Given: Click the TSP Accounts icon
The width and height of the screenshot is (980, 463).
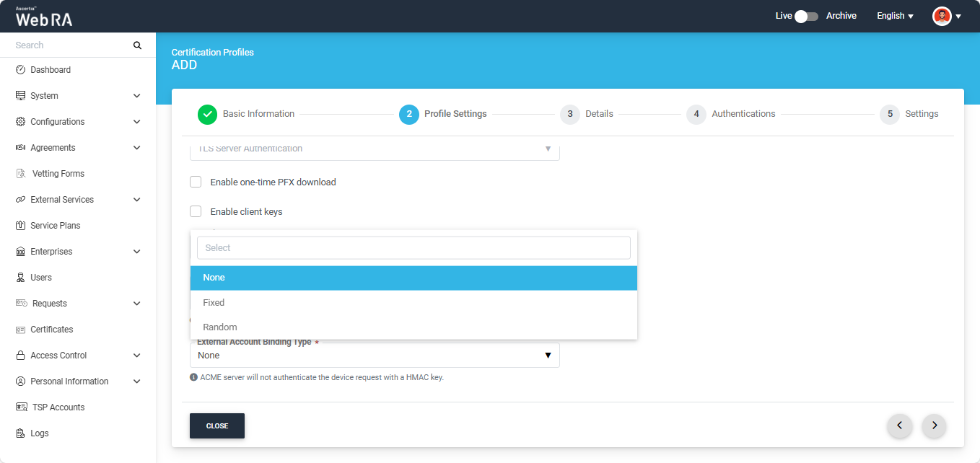Looking at the screenshot, I should click(x=21, y=407).
